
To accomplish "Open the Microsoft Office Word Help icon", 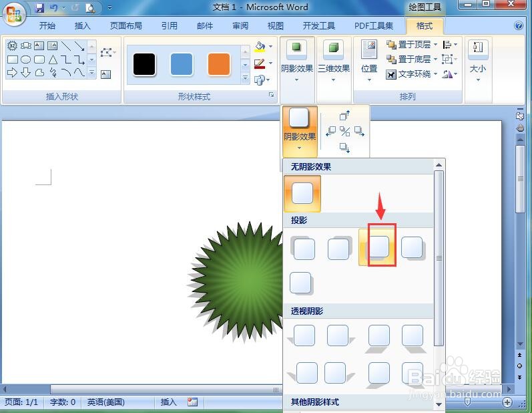I will click(x=519, y=25).
